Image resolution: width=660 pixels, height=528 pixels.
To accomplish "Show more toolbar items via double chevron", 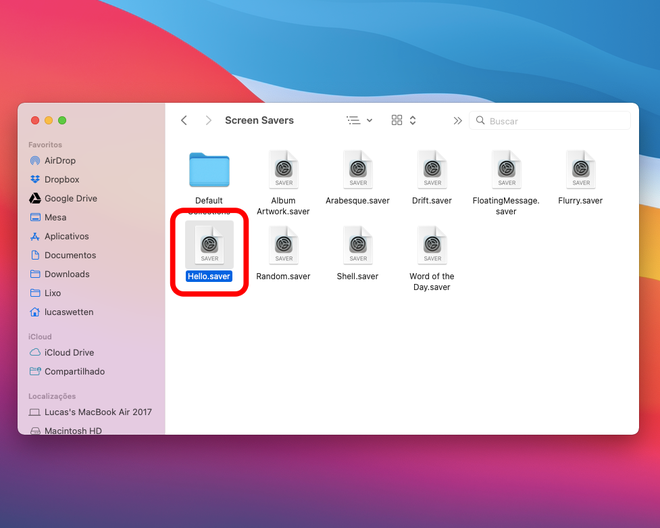I will click(458, 121).
